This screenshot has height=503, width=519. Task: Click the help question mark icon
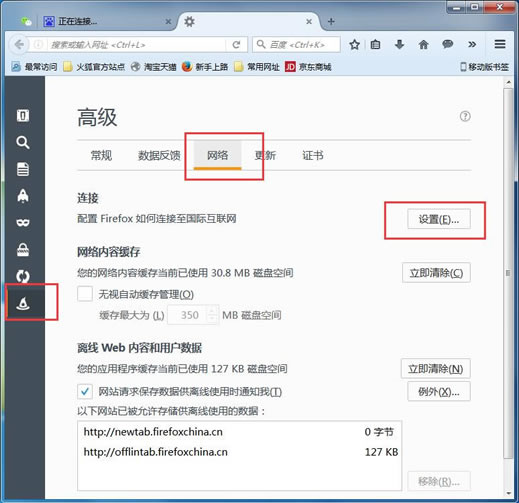pos(465,116)
